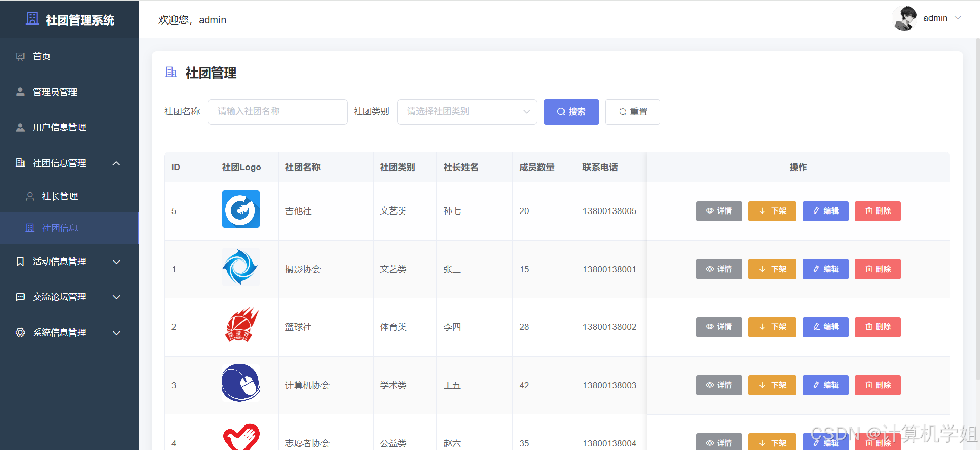Screen dimensions: 980x450
Task: Click 编辑 for 吉他社
Action: coord(825,211)
